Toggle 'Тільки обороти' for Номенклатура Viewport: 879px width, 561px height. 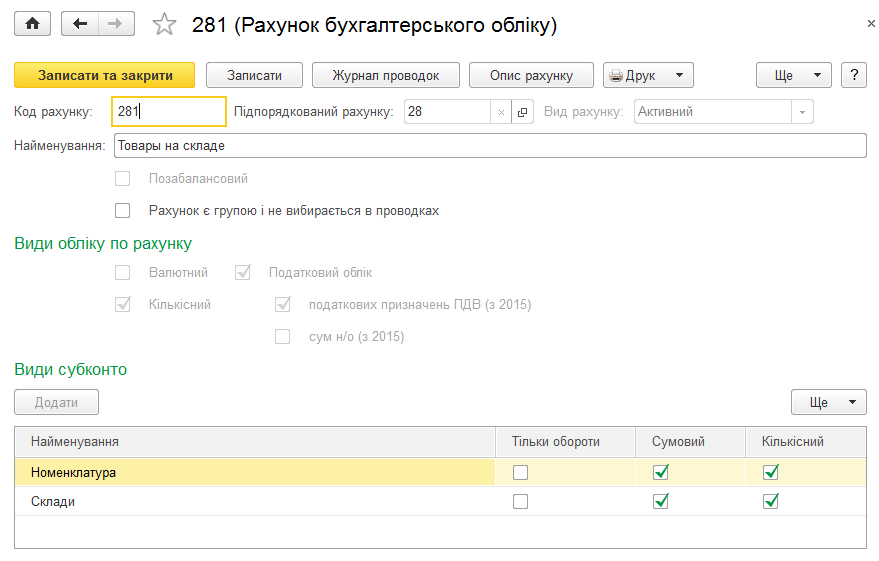click(x=520, y=472)
